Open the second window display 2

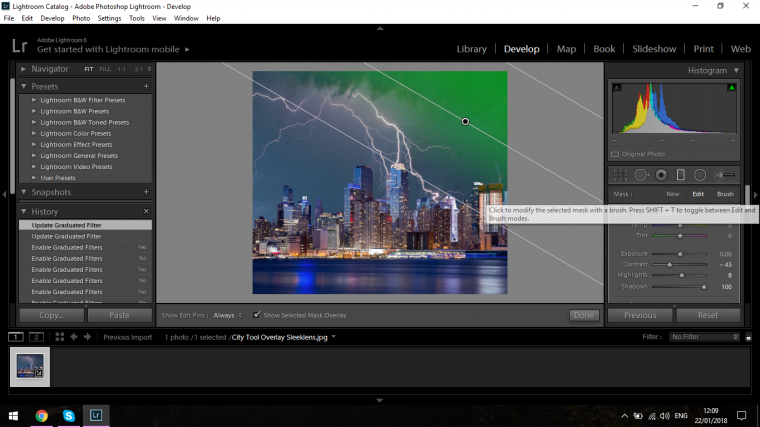(x=36, y=337)
